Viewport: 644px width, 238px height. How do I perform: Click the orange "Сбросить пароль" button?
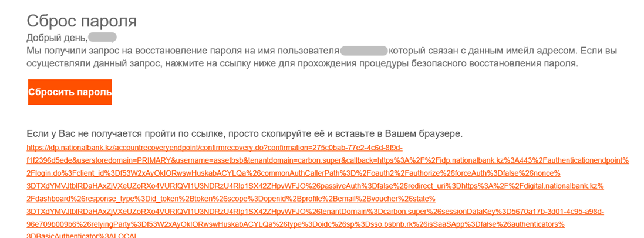[70, 92]
